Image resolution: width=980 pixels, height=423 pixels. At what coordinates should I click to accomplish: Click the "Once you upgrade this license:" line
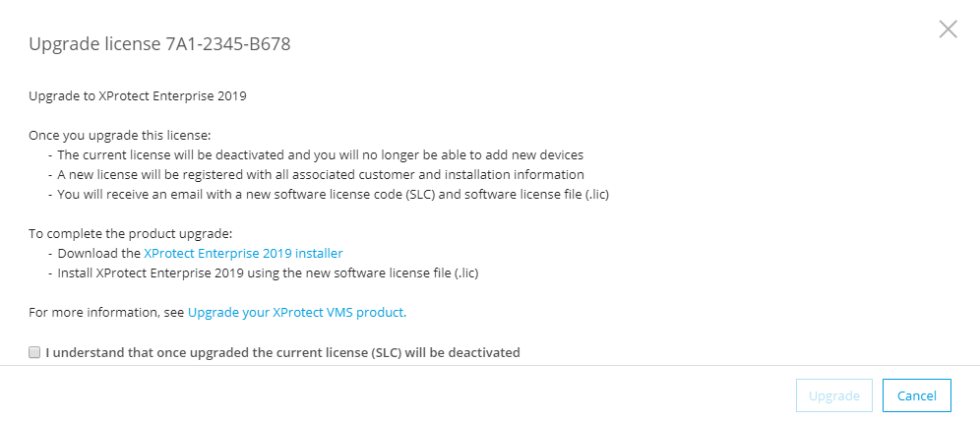click(119, 135)
